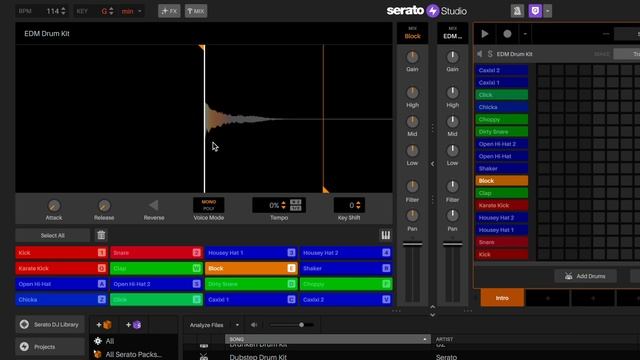Viewport: 640px width, 360px height.
Task: Select the EDM mixer channel header
Action: (452, 33)
